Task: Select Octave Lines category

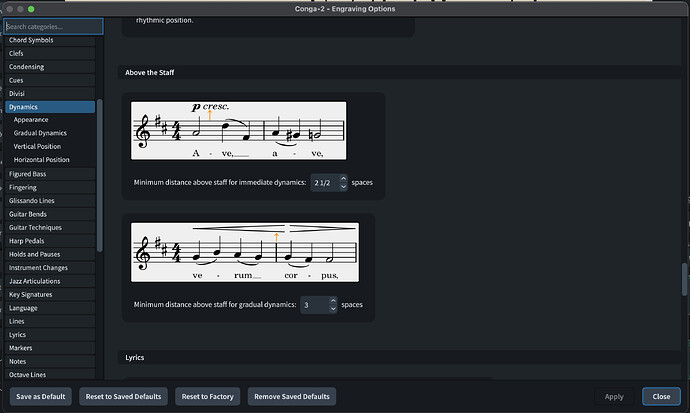Action: tap(50, 375)
